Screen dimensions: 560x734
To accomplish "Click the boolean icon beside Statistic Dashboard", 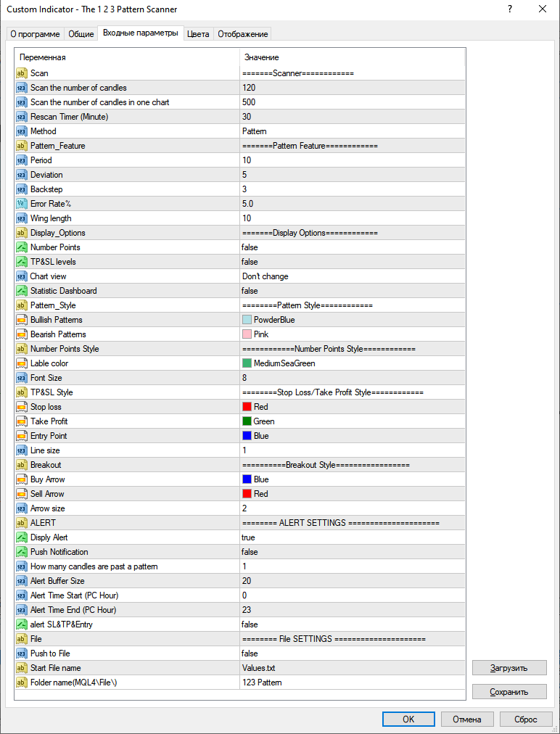I will [x=22, y=291].
